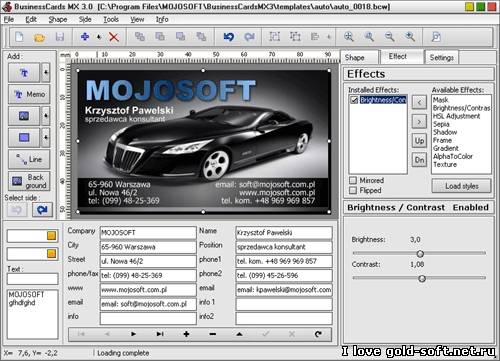Enable the Mirrored checkbox
The width and height of the screenshot is (500, 361).
point(353,180)
